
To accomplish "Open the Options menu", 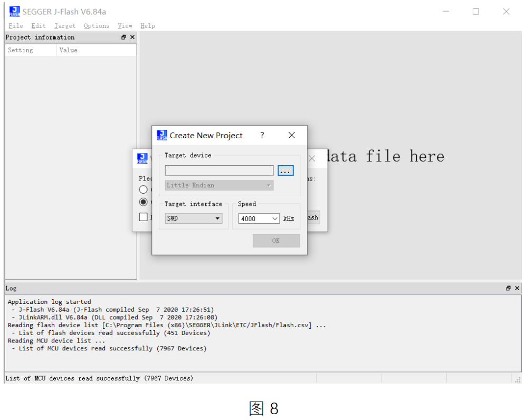I will (x=97, y=26).
